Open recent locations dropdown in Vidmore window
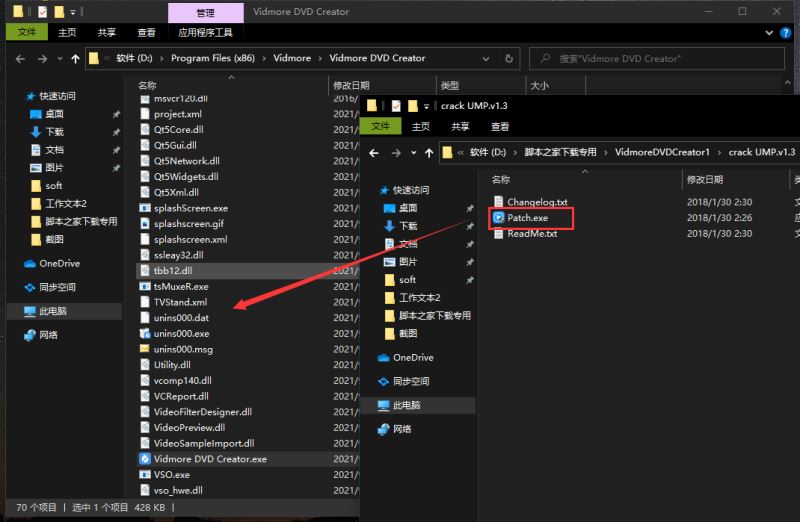800x522 pixels. click(60, 59)
